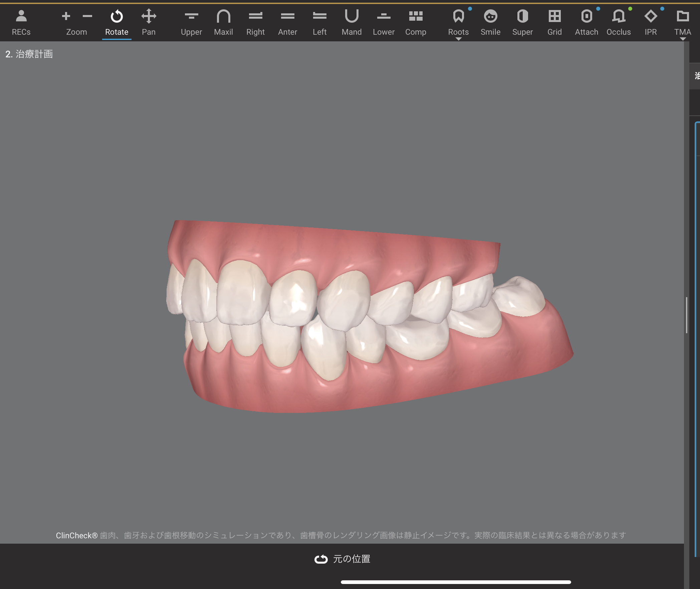Show Mandibular occlusal view

[x=352, y=22]
